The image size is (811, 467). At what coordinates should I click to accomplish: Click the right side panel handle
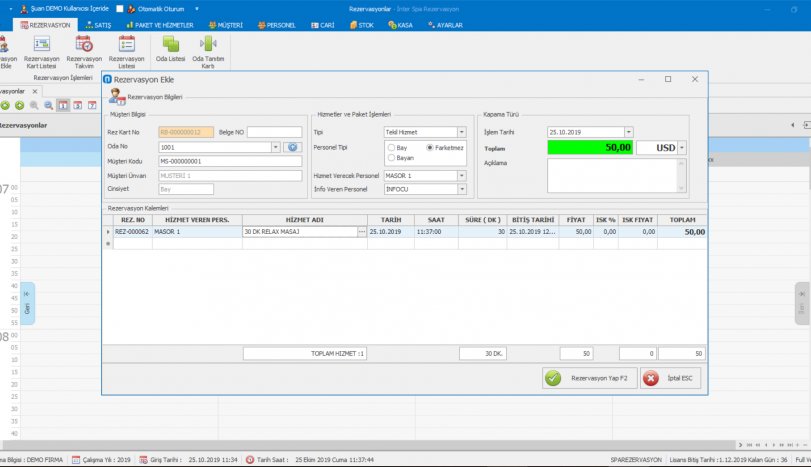pyautogui.click(x=802, y=304)
